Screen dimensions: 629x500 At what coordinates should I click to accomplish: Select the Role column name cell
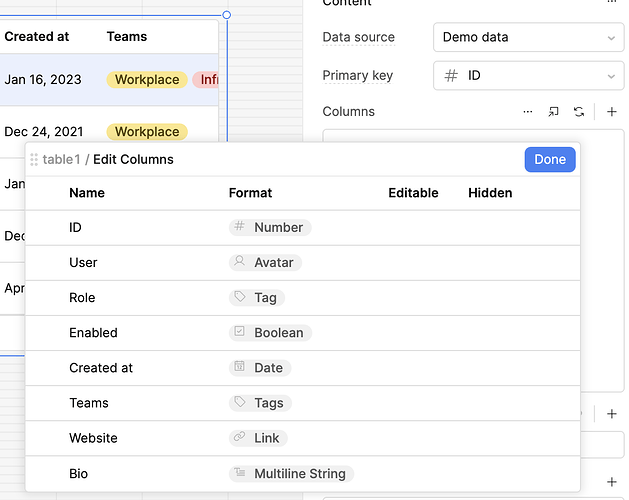point(82,298)
